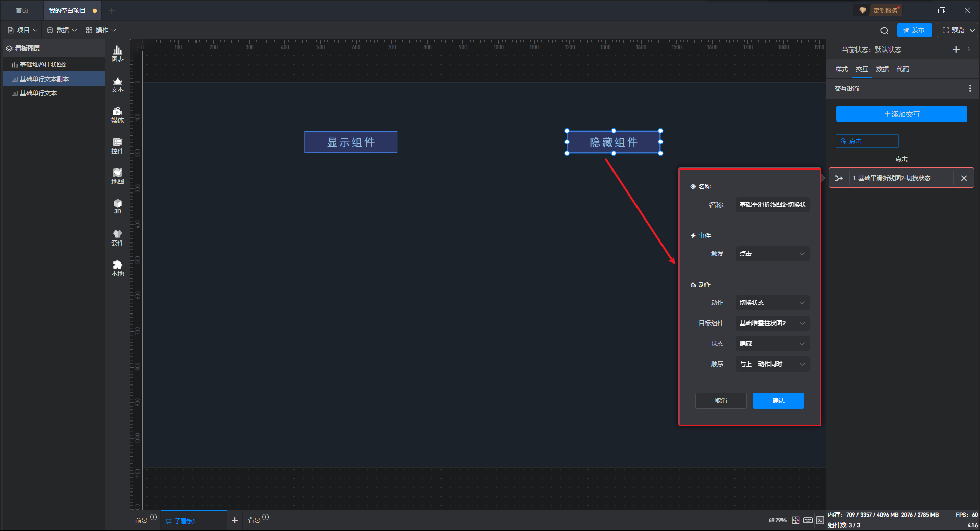Open the 项目 menu
980x531 pixels.
(x=23, y=30)
